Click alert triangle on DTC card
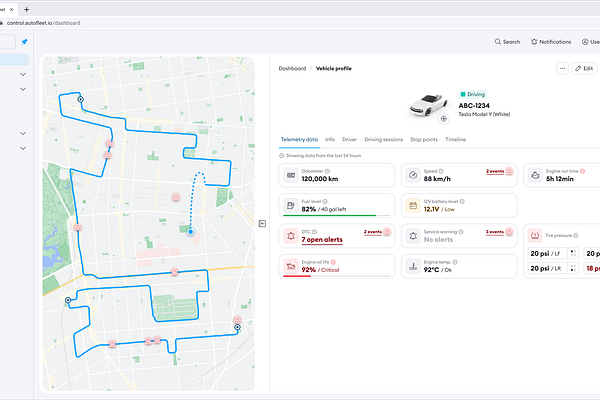 pyautogui.click(x=387, y=232)
